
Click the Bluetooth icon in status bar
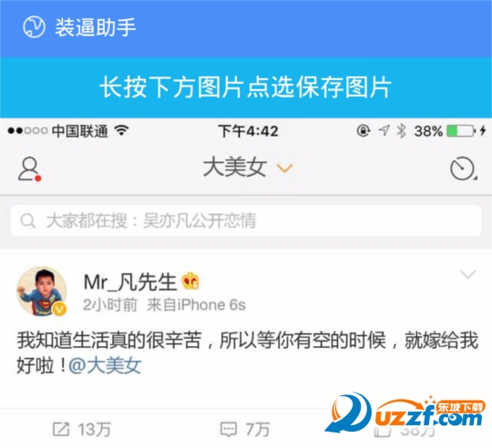tap(401, 130)
